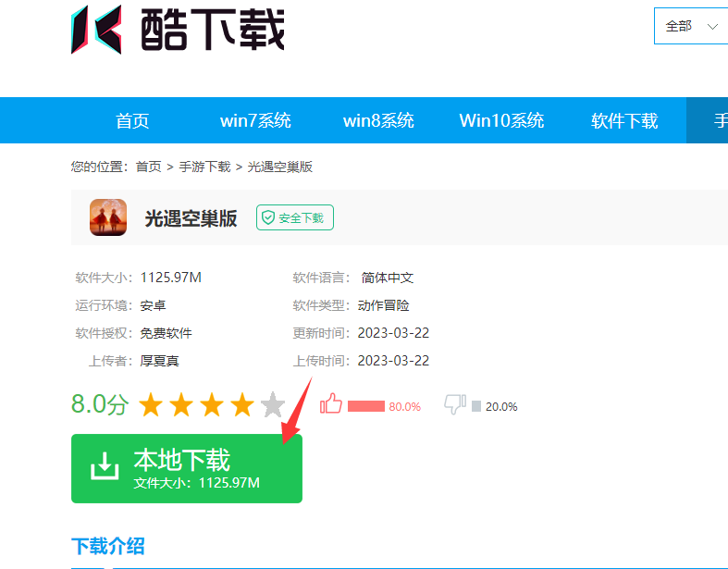Image resolution: width=728 pixels, height=569 pixels.
Task: Click the 本地下载 green button
Action: click(187, 468)
